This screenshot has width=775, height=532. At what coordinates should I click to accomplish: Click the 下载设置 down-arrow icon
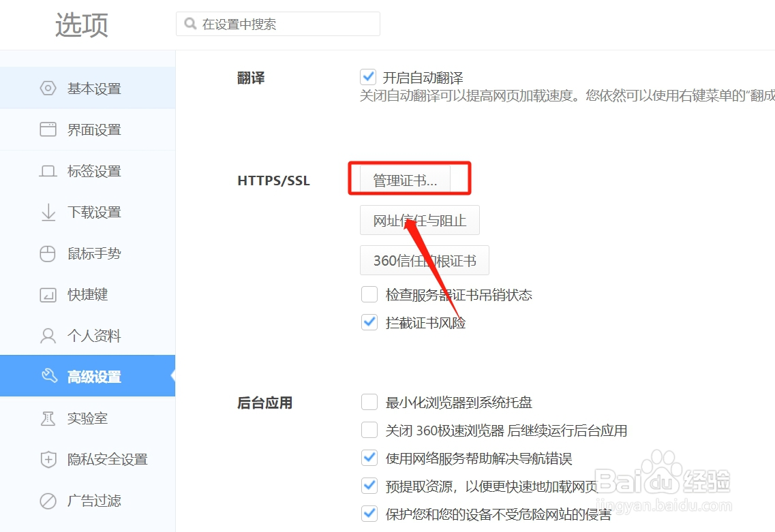(x=48, y=213)
